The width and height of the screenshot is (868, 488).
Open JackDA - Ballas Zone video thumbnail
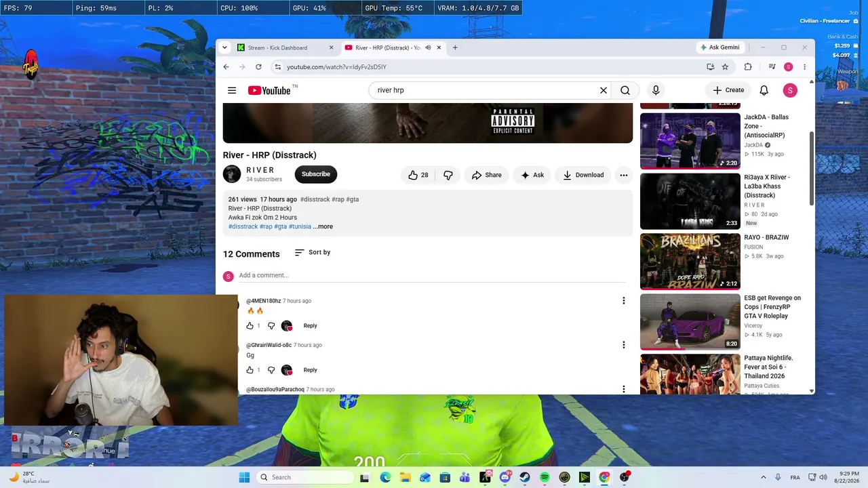690,140
